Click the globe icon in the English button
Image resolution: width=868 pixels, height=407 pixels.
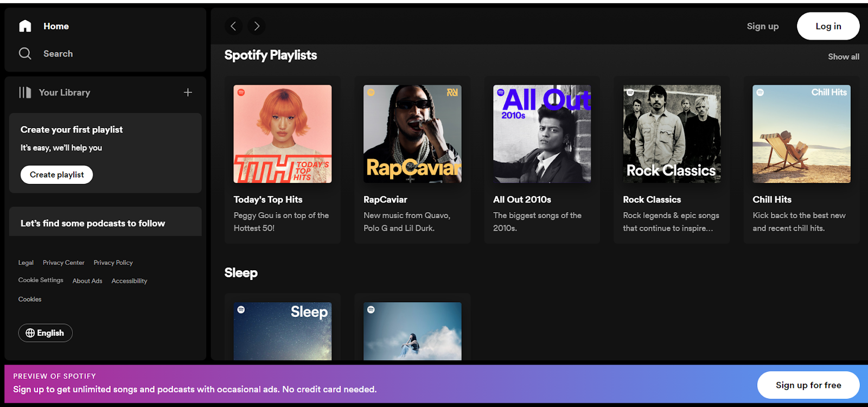30,333
